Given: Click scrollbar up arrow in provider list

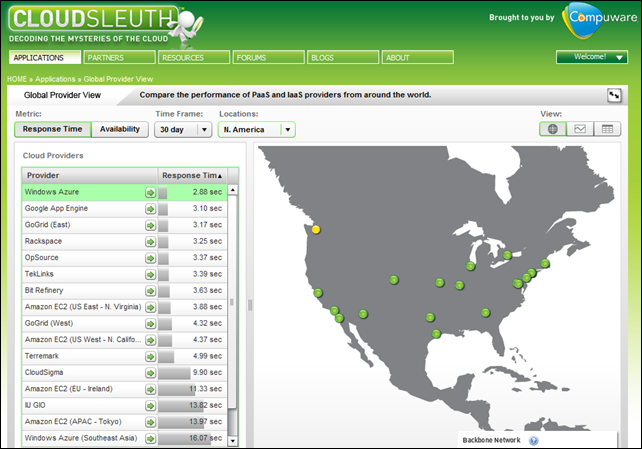Looking at the screenshot, I should click(233, 190).
